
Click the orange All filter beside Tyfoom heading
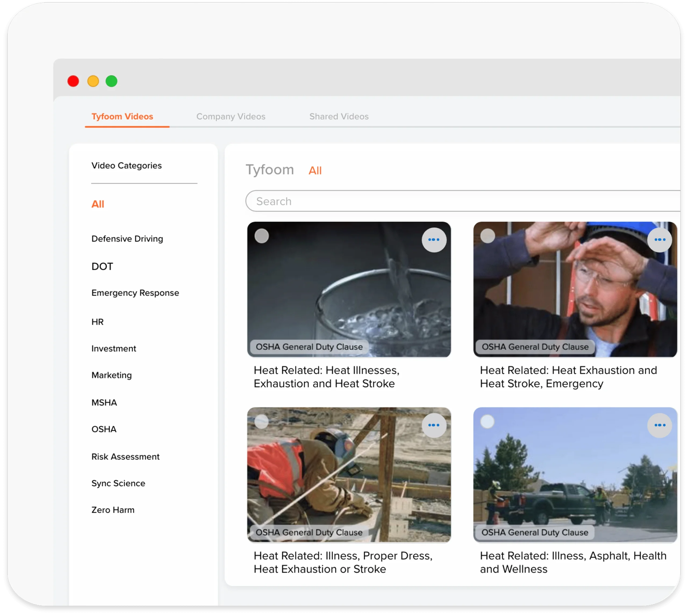315,171
